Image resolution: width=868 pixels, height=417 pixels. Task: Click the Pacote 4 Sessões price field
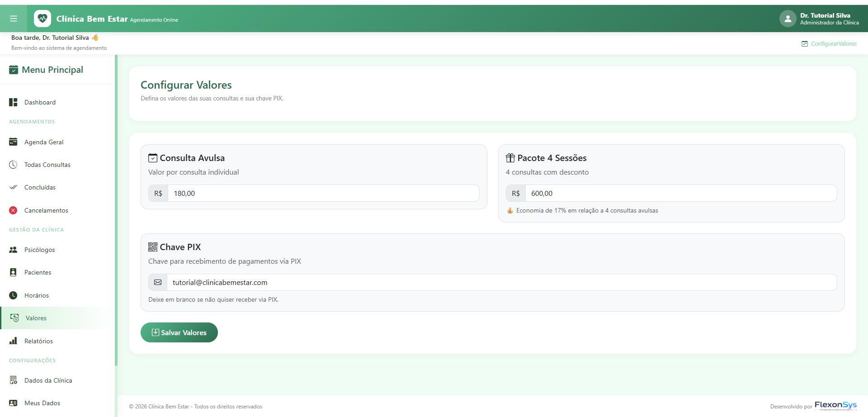click(681, 193)
